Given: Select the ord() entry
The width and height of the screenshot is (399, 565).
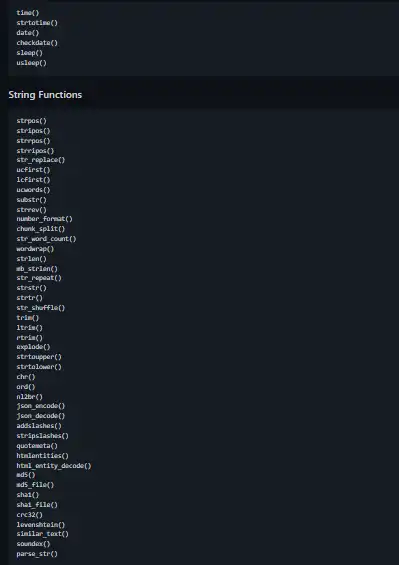Looking at the screenshot, I should [26, 387].
